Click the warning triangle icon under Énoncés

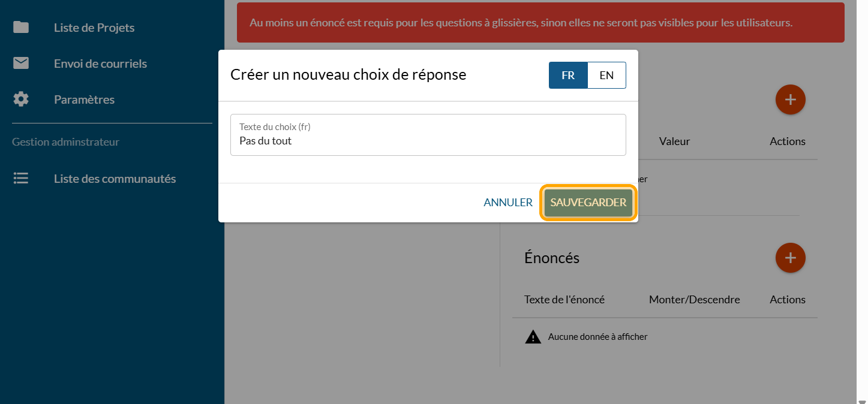point(533,337)
